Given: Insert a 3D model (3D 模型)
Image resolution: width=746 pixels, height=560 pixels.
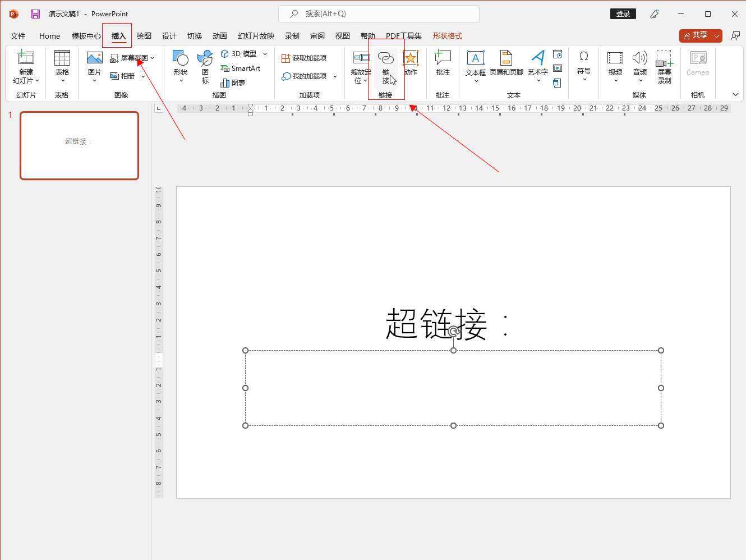Looking at the screenshot, I should [239, 54].
